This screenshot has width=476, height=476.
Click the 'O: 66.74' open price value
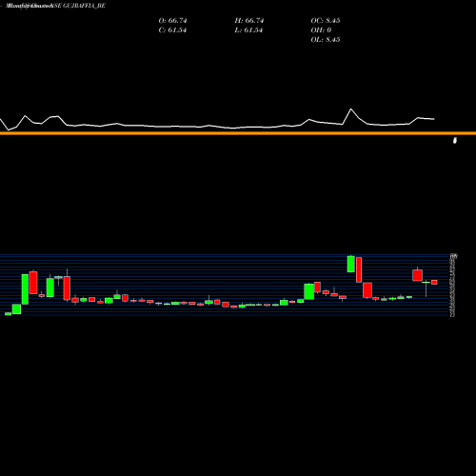[x=172, y=21]
